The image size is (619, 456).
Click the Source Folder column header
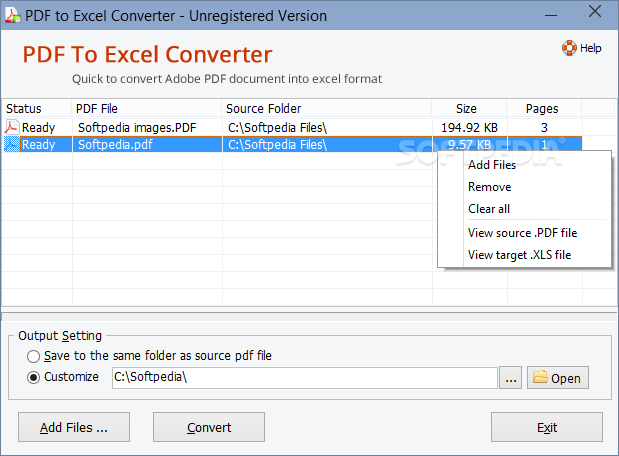[326, 109]
